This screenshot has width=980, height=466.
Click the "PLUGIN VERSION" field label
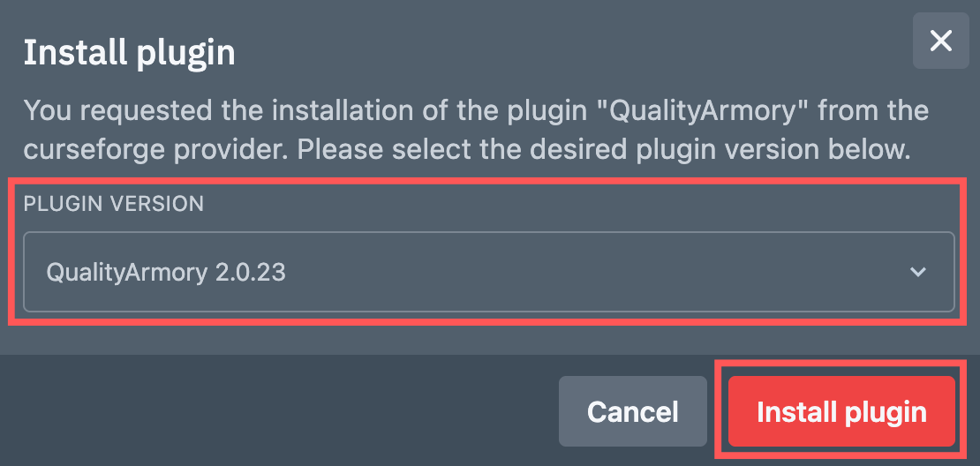(113, 204)
